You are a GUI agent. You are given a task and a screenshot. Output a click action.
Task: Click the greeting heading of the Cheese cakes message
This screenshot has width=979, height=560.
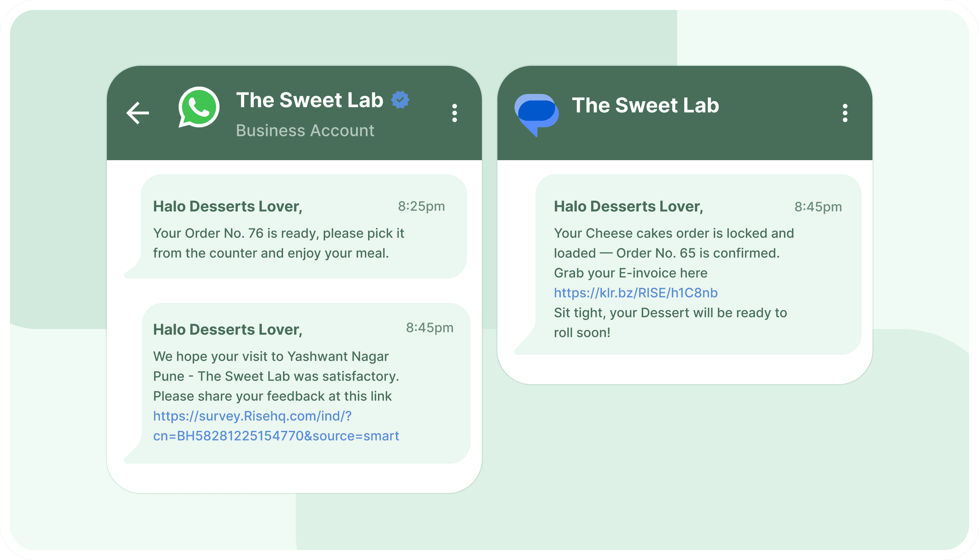pyautogui.click(x=628, y=206)
